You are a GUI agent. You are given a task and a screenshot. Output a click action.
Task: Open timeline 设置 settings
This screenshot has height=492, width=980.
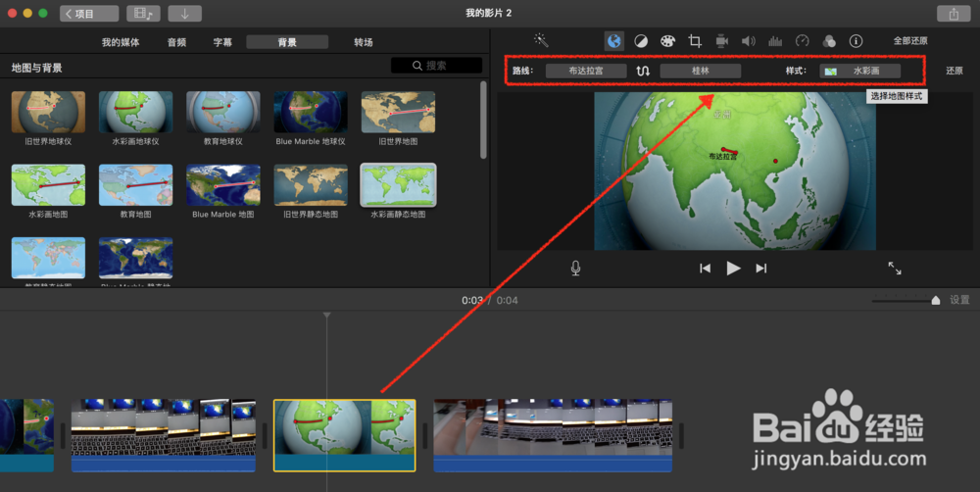pyautogui.click(x=959, y=300)
